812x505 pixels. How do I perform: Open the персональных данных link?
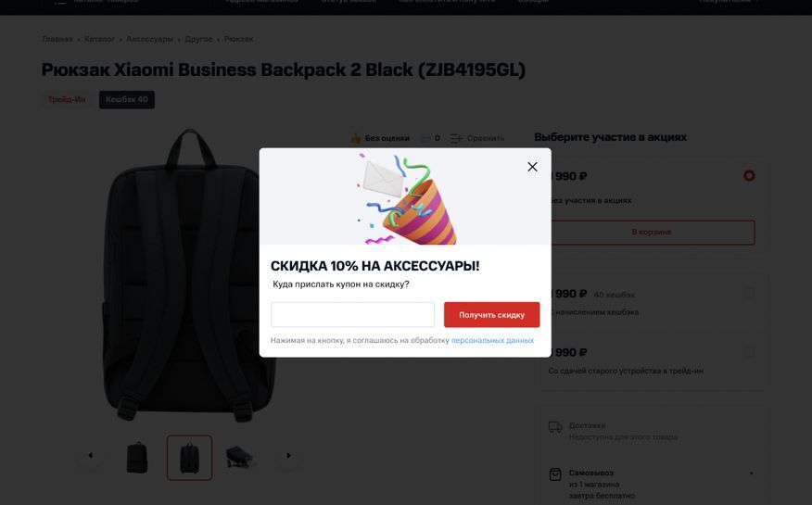point(492,340)
